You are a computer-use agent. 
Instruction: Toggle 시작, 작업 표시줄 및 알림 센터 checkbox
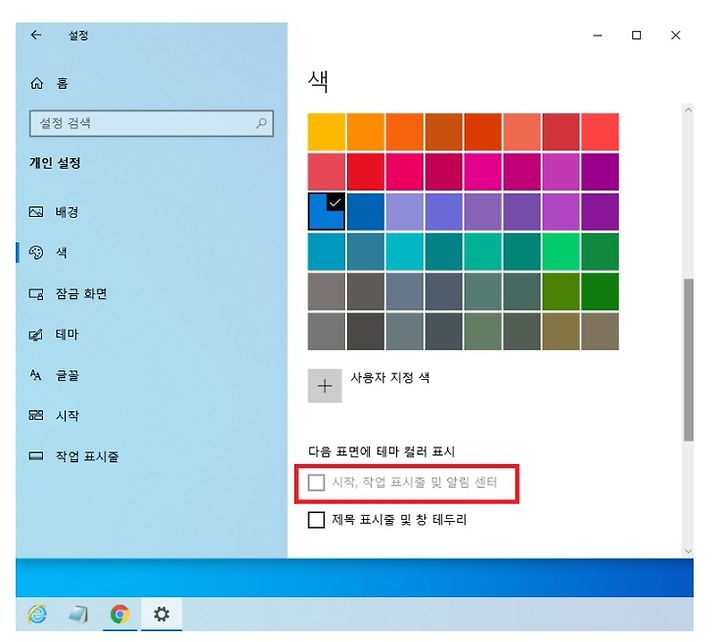click(316, 483)
